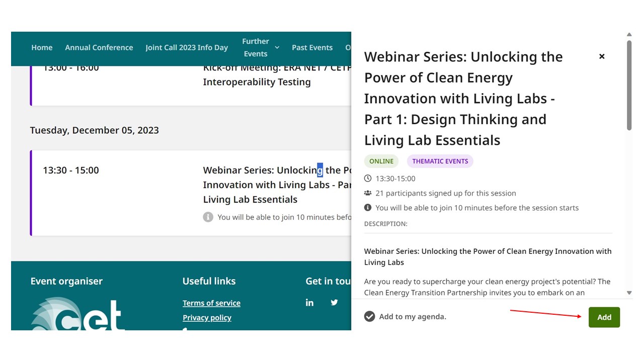Open Joint Call 2023 Info Day
644x362 pixels.
(x=187, y=47)
